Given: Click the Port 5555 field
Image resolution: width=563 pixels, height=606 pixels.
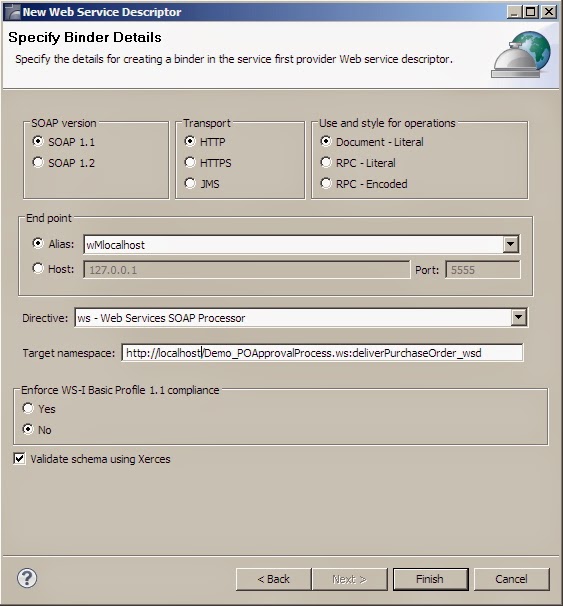Looking at the screenshot, I should pyautogui.click(x=483, y=270).
